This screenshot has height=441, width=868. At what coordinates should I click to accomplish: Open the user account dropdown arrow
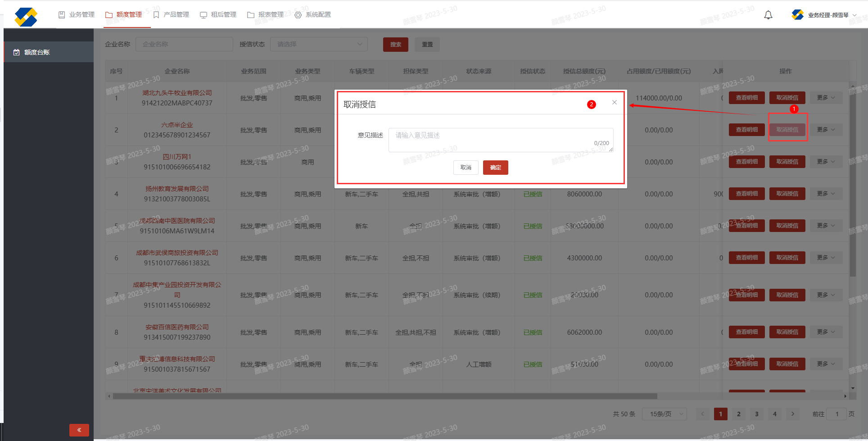pos(854,15)
